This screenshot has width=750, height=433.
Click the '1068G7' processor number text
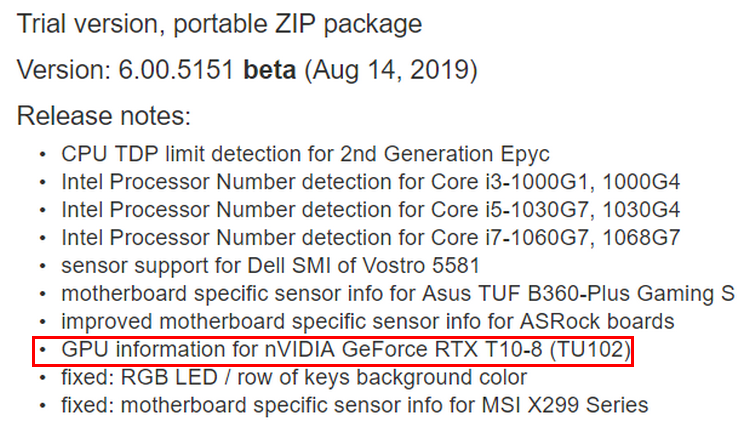pos(641,237)
